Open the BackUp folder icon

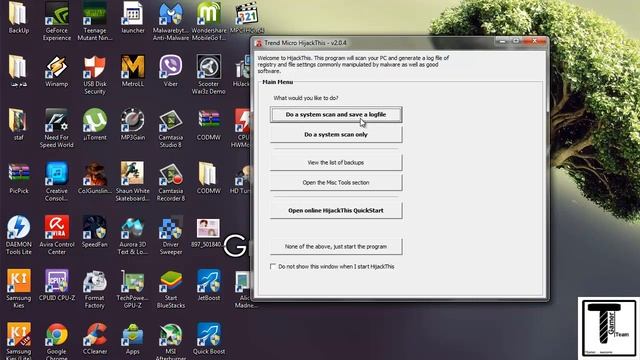[x=18, y=18]
